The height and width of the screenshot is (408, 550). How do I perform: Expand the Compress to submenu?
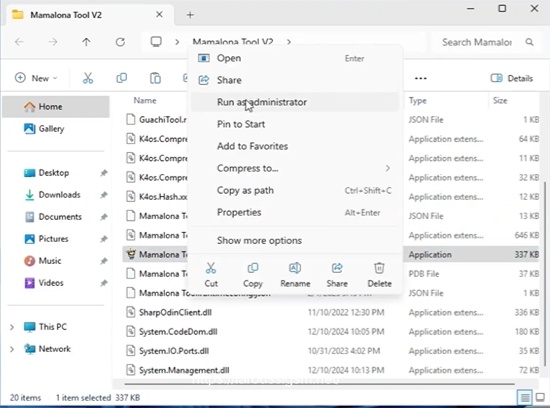[x=295, y=168]
